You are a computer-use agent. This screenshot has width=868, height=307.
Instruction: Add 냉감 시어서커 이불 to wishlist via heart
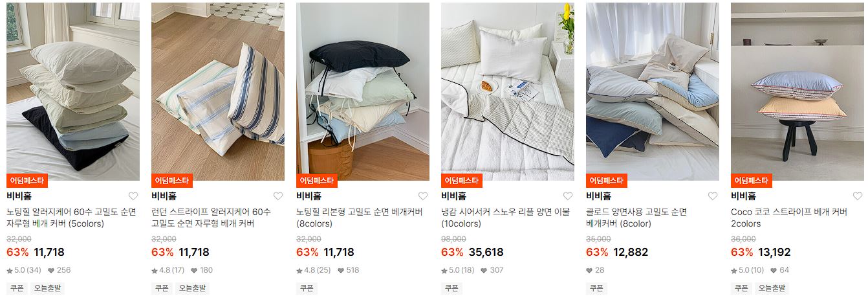pyautogui.click(x=568, y=196)
